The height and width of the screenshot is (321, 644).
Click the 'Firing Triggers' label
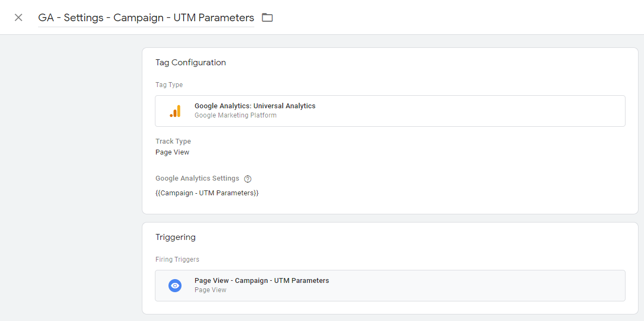pyautogui.click(x=177, y=260)
